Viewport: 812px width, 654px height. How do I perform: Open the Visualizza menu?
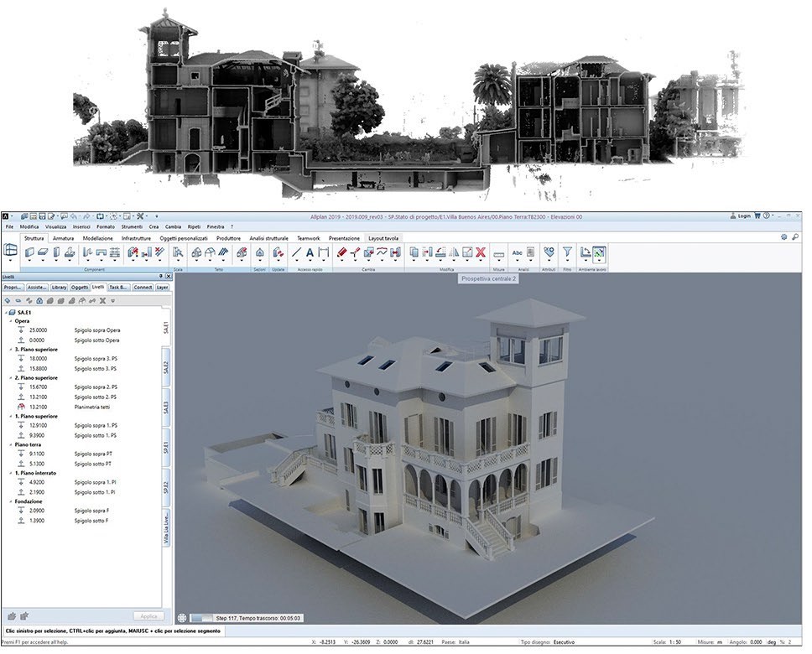coord(55,226)
